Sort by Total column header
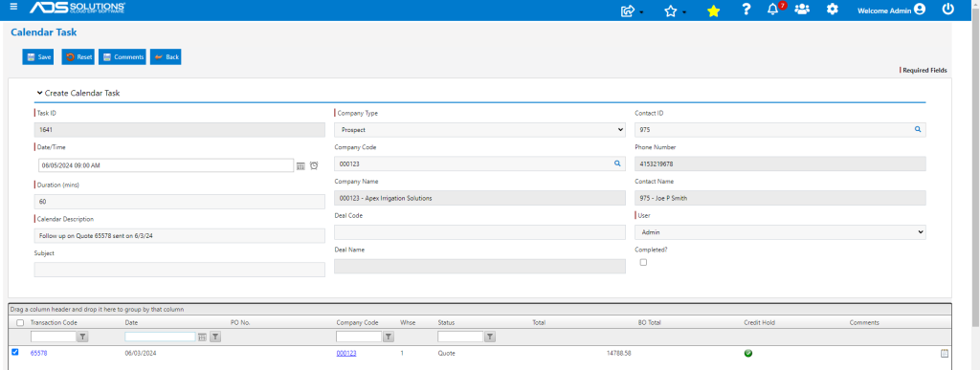The height and width of the screenshot is (370, 980). pos(539,322)
